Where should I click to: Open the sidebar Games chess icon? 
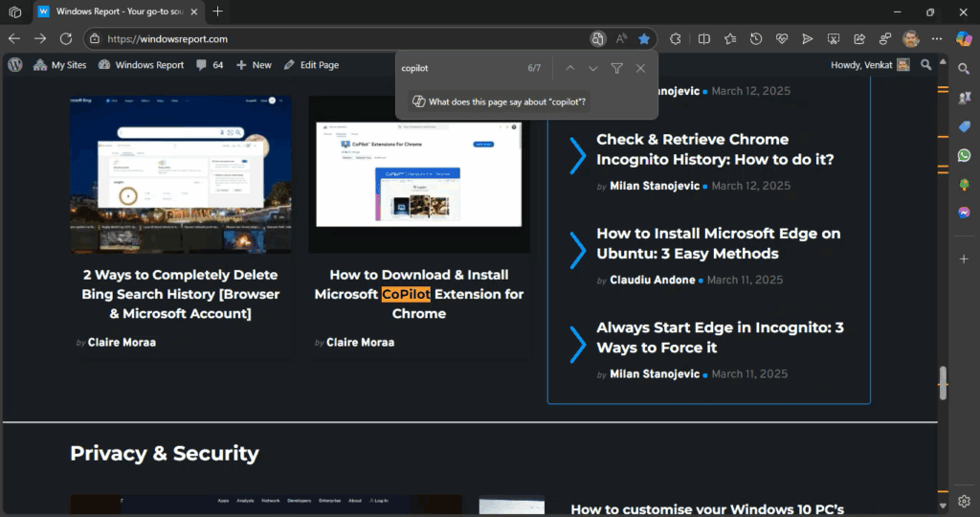pyautogui.click(x=964, y=98)
